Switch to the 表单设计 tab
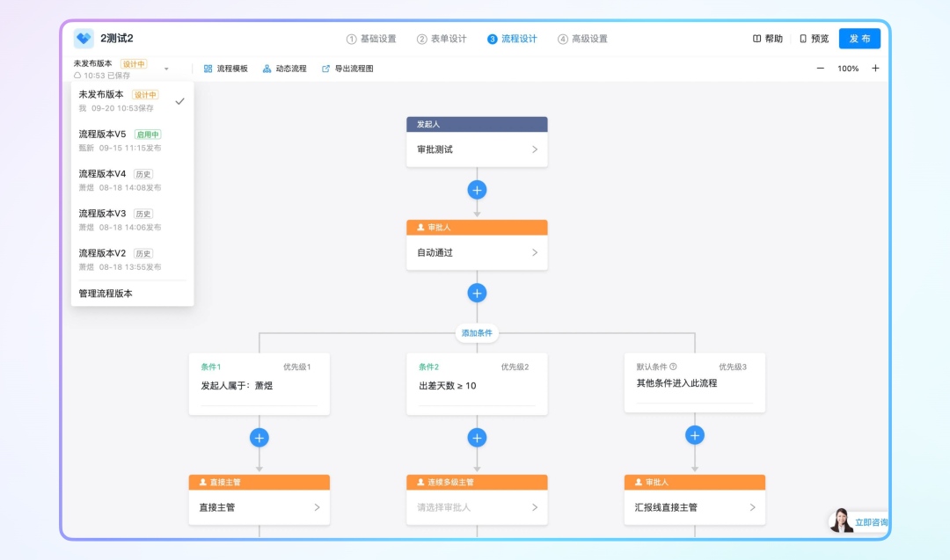950x560 pixels. click(x=442, y=39)
